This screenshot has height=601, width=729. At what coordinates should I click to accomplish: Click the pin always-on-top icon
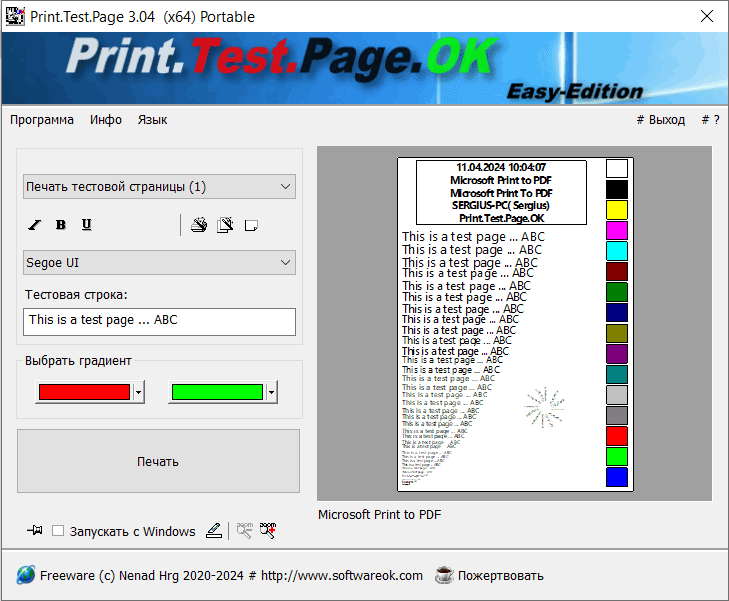click(x=35, y=530)
